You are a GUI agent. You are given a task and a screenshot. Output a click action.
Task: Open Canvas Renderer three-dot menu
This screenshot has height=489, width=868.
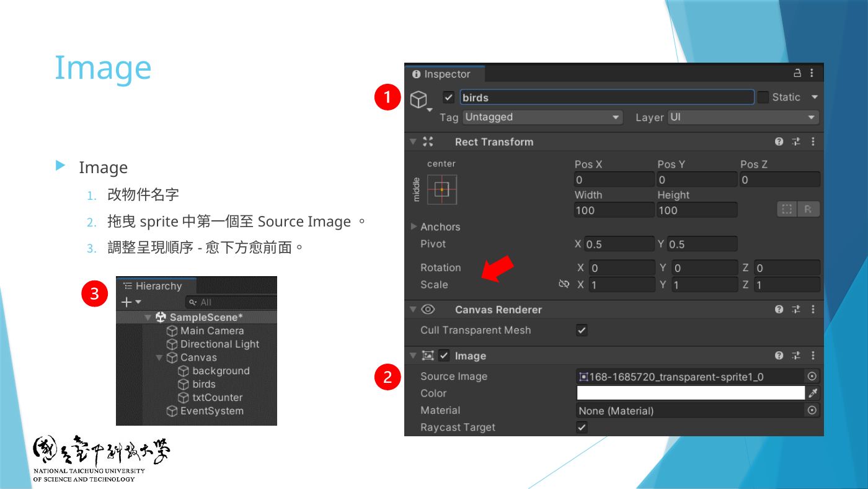coord(813,309)
